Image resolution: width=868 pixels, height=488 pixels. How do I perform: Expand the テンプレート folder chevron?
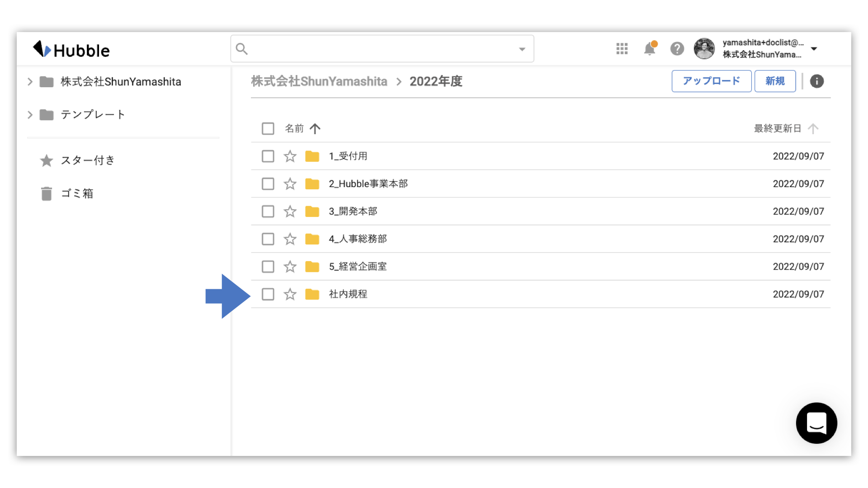30,115
